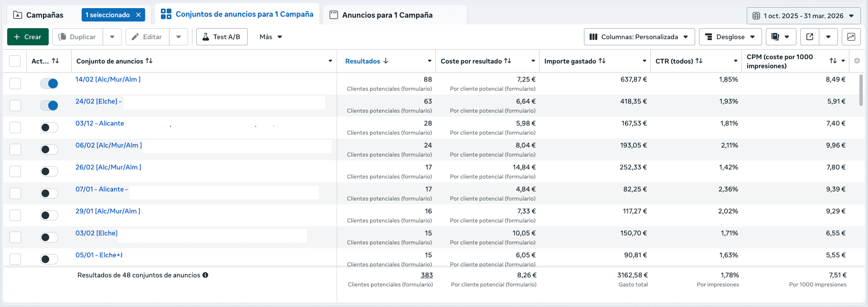Enable the 03/12 - Alicante ad set
Screen dimensions: 868x307
click(x=49, y=127)
